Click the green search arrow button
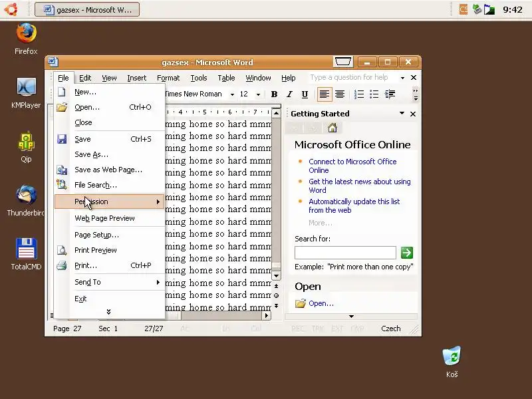Screen dimensions: 532x399 coord(407,253)
